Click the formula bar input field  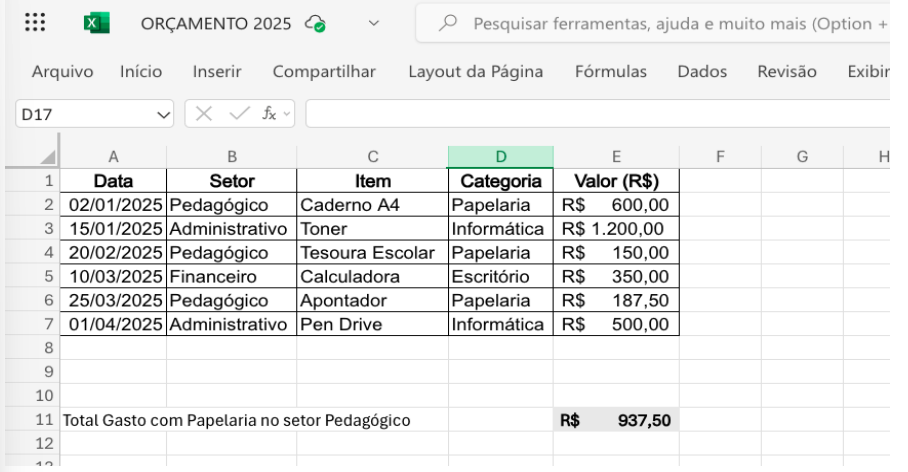pos(600,114)
